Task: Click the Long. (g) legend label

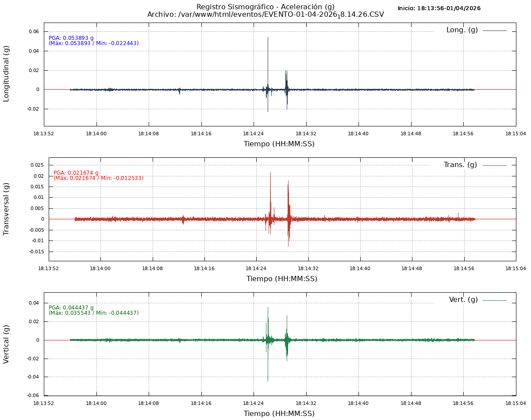Action: click(x=462, y=30)
